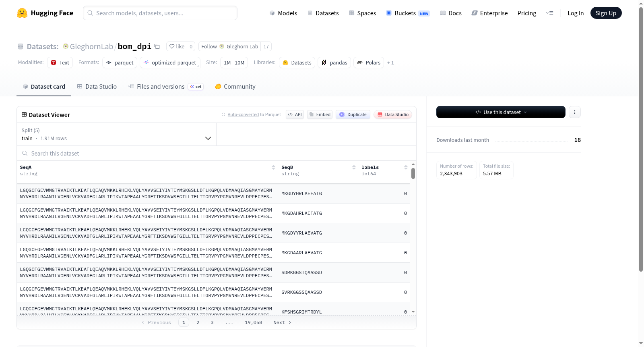Go to Enterprise

point(490,13)
